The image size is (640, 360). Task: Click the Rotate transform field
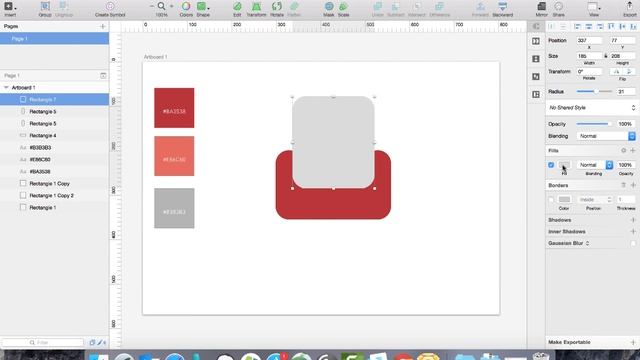point(589,71)
